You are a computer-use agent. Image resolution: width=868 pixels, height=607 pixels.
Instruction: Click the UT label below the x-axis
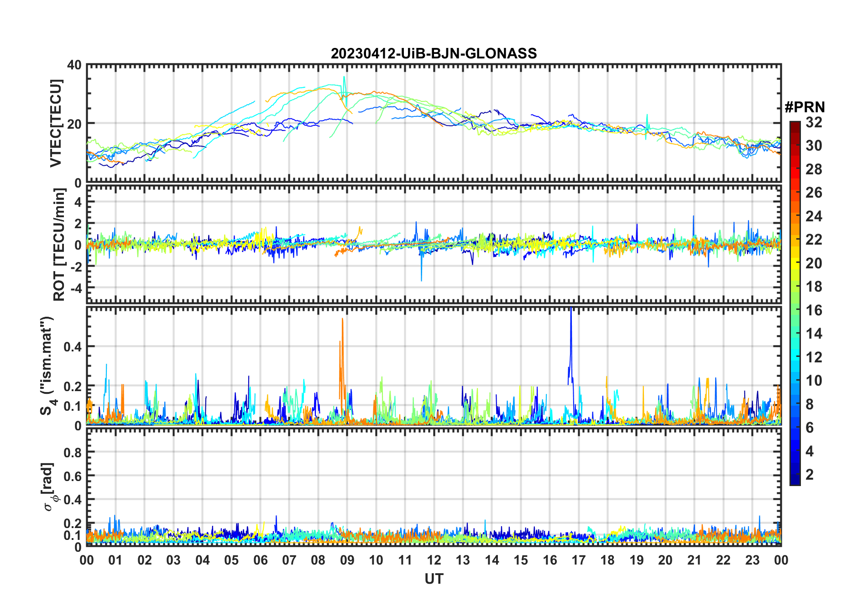tap(434, 579)
